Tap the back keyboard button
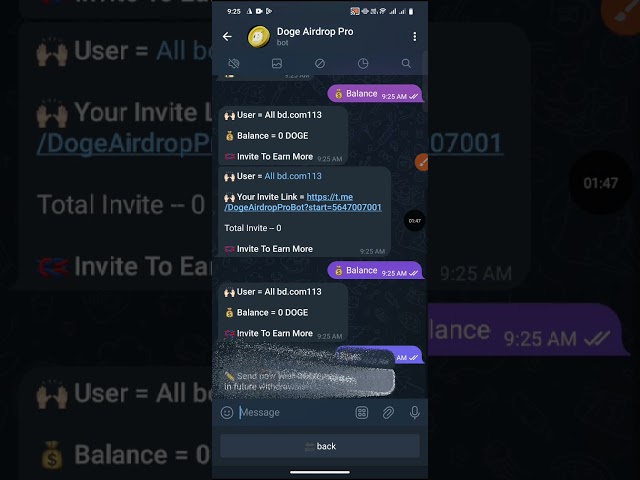This screenshot has width=640, height=480. tap(320, 446)
